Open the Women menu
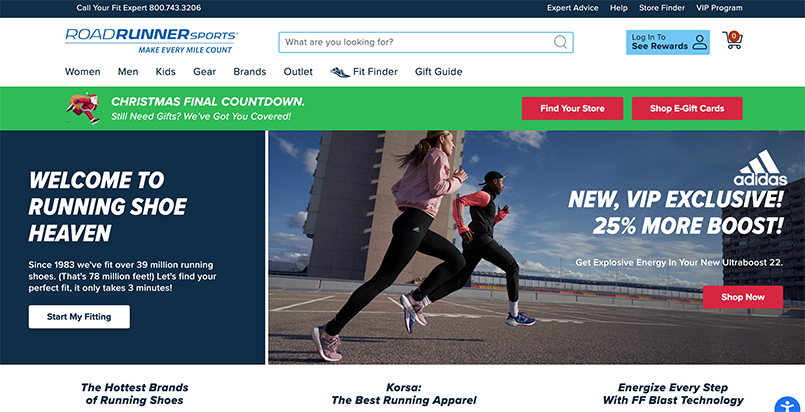Screen dimensions: 805x412 pyautogui.click(x=83, y=72)
